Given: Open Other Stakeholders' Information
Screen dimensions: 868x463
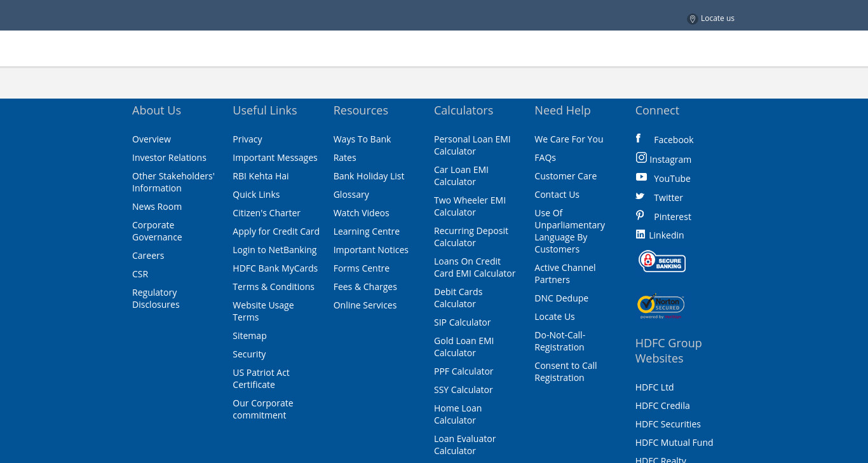Looking at the screenshot, I should coord(173,182).
